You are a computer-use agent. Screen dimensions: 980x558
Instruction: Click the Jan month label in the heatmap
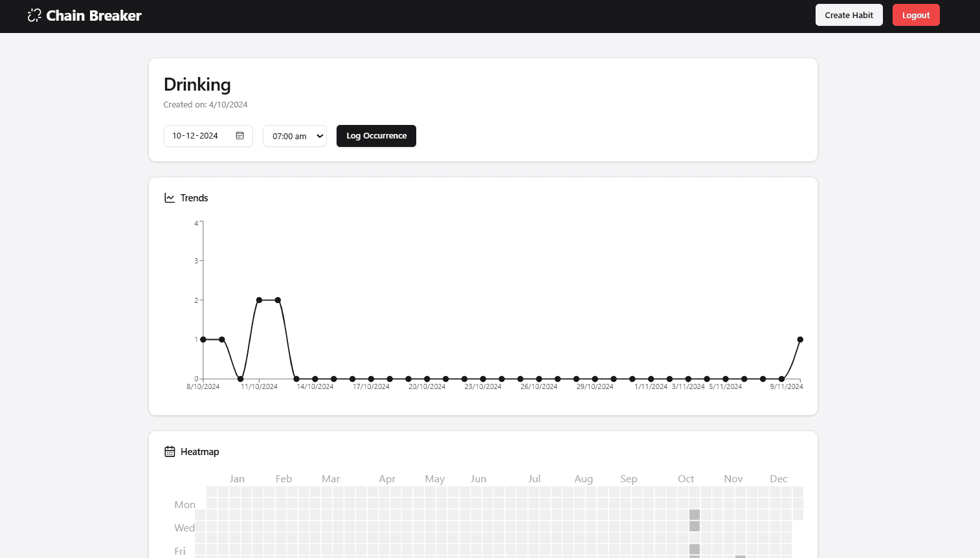pos(237,478)
